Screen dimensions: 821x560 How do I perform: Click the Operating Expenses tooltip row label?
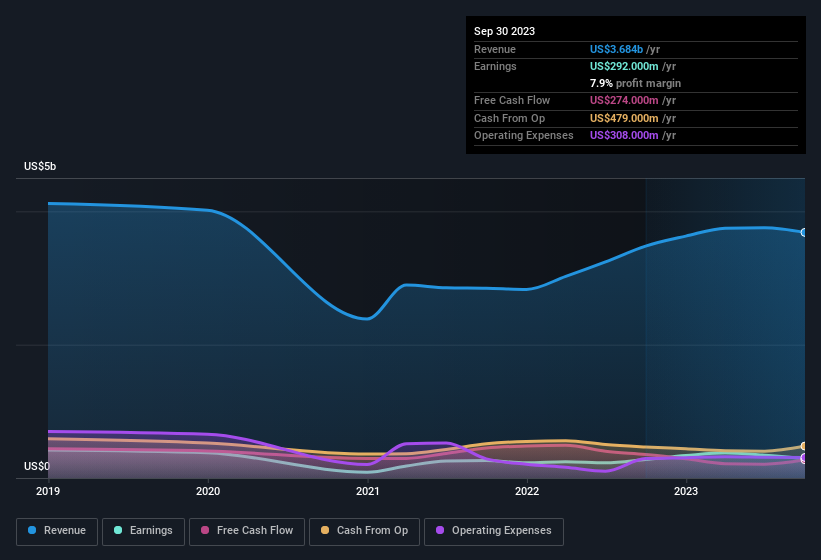pyautogui.click(x=524, y=136)
